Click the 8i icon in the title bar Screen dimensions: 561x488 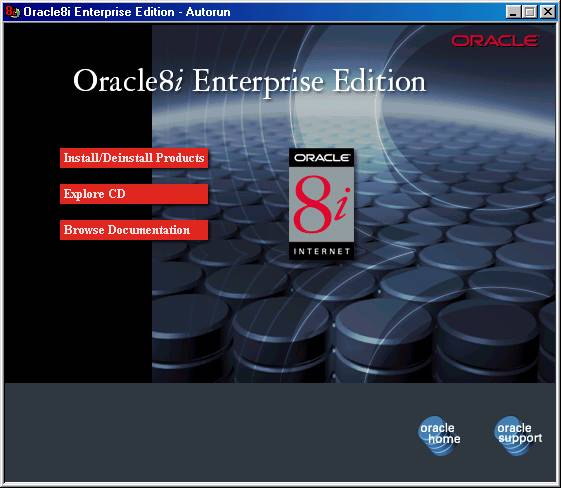[x=13, y=12]
